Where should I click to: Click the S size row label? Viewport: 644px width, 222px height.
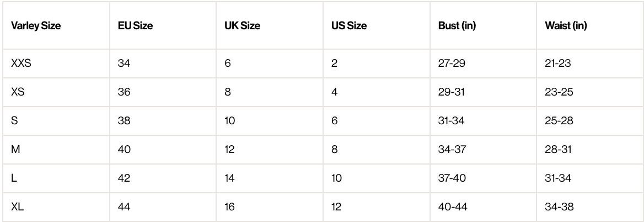pyautogui.click(x=14, y=121)
